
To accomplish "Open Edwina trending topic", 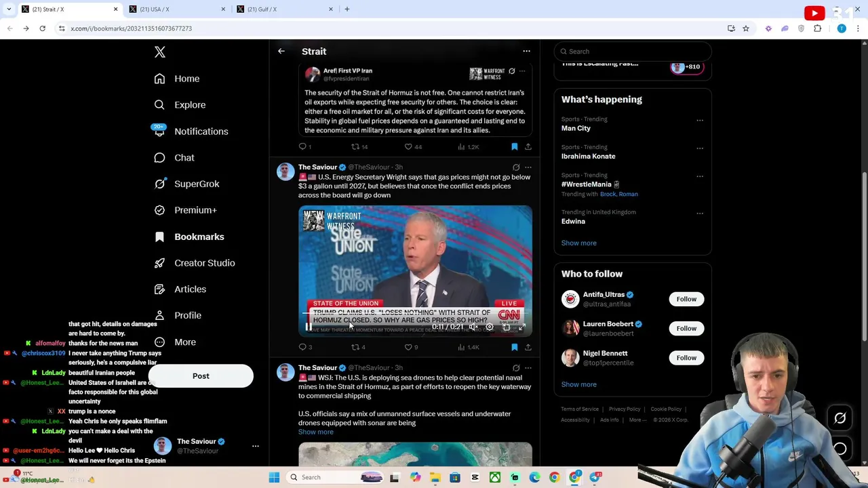I will (x=573, y=221).
